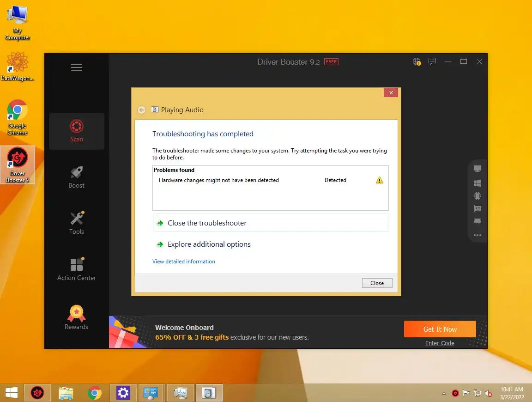This screenshot has width=532, height=402.
Task: Click the back arrow in troubleshooter
Action: tap(141, 110)
